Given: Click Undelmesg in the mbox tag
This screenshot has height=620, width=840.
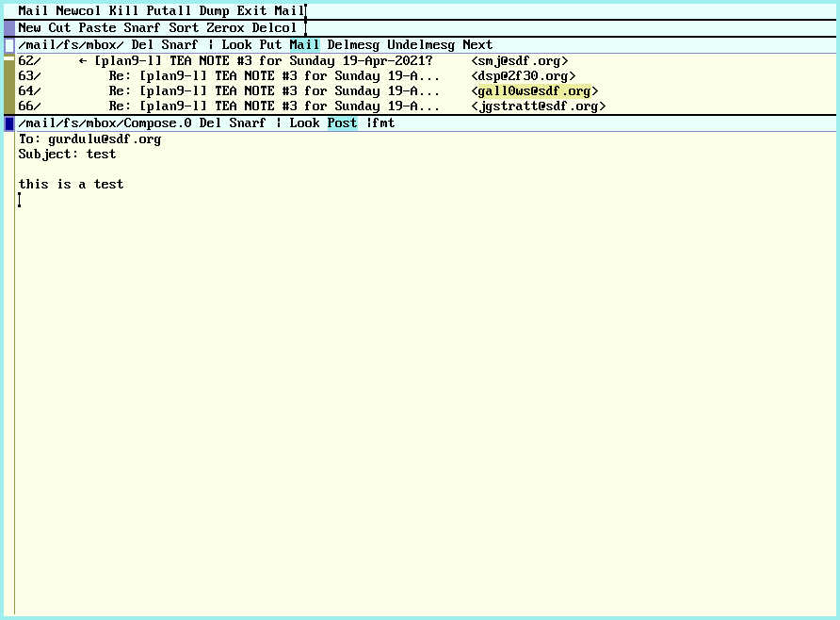Looking at the screenshot, I should click(421, 45).
